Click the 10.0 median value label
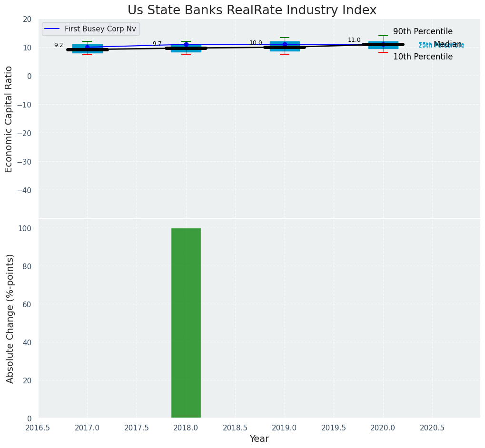Image resolution: width=485 pixels, height=448 pixels. coord(256,43)
